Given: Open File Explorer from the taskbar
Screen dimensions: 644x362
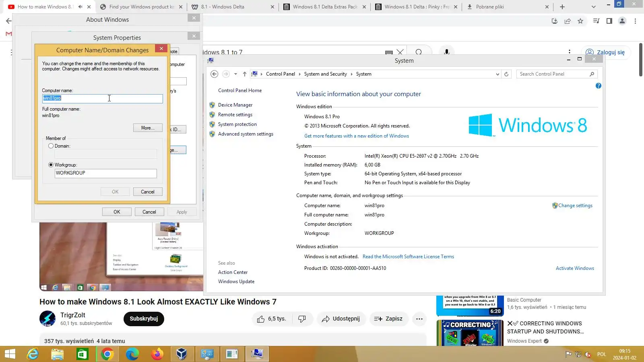Looking at the screenshot, I should (58, 354).
